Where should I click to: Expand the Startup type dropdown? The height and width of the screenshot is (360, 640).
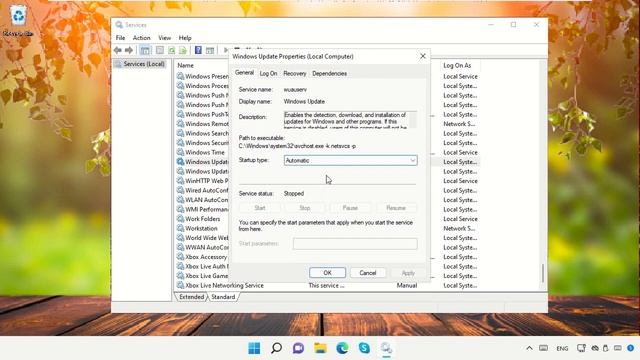(413, 160)
